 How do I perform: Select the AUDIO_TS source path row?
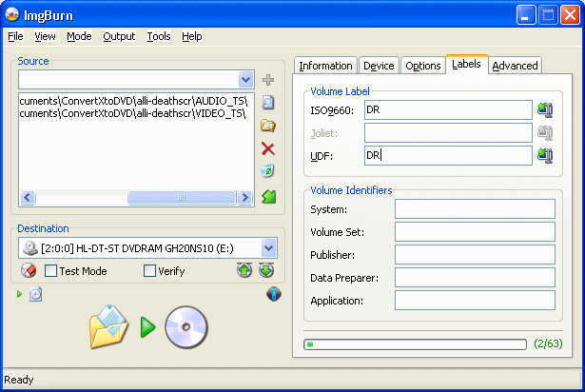(133, 101)
